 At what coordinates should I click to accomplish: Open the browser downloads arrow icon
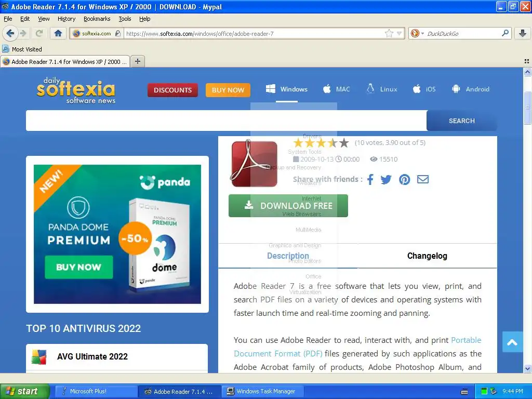[x=523, y=33]
